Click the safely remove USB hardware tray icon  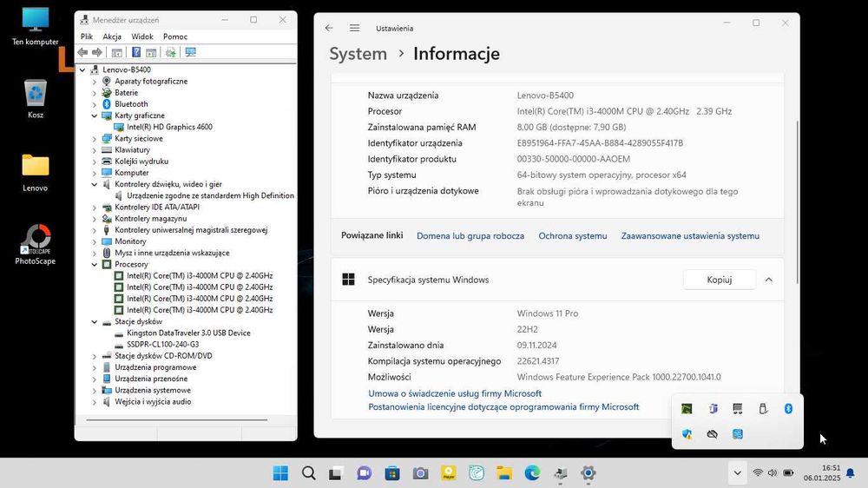coord(763,408)
